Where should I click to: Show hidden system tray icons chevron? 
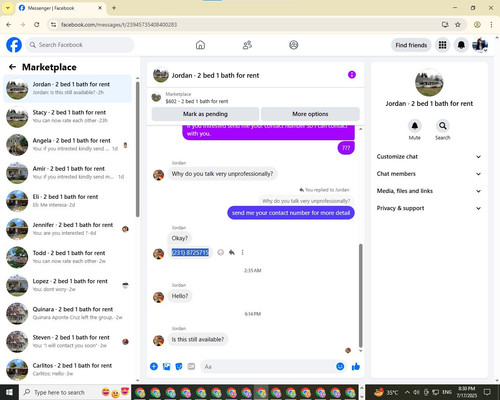click(x=407, y=392)
